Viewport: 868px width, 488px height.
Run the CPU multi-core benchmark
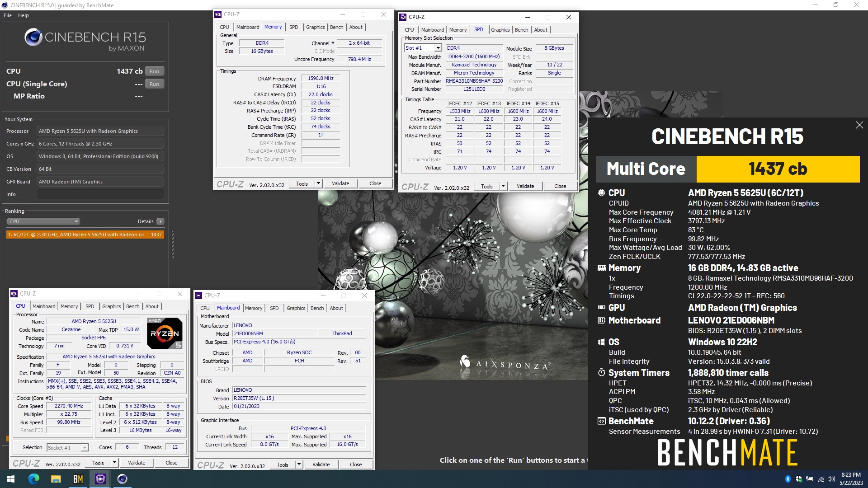(154, 71)
